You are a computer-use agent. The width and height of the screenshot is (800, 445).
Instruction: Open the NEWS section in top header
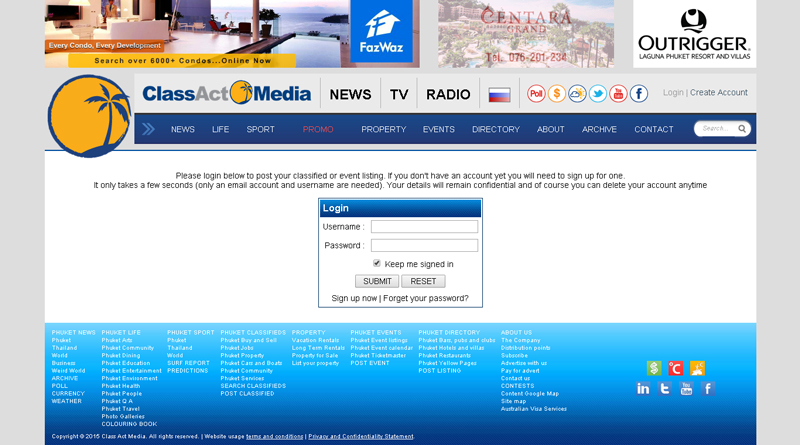[x=350, y=94]
